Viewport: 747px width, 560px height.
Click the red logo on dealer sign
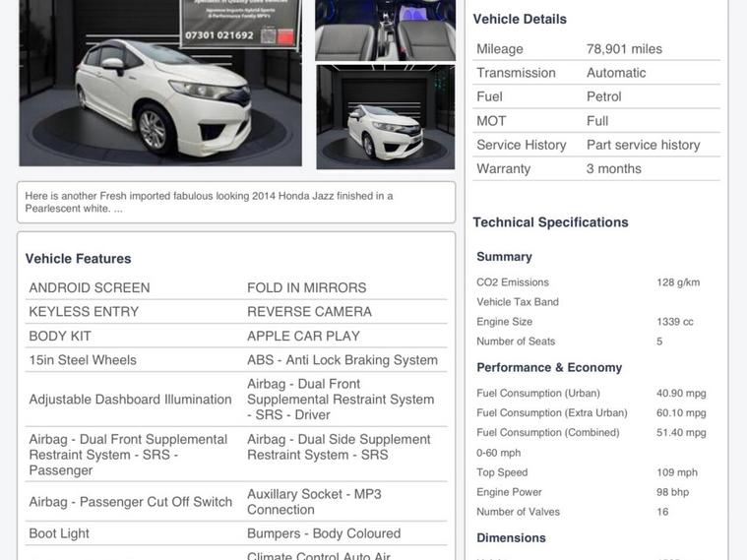pyautogui.click(x=285, y=36)
